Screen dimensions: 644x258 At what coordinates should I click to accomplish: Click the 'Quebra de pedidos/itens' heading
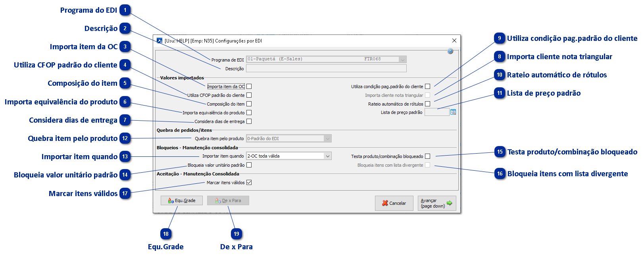pos(184,130)
